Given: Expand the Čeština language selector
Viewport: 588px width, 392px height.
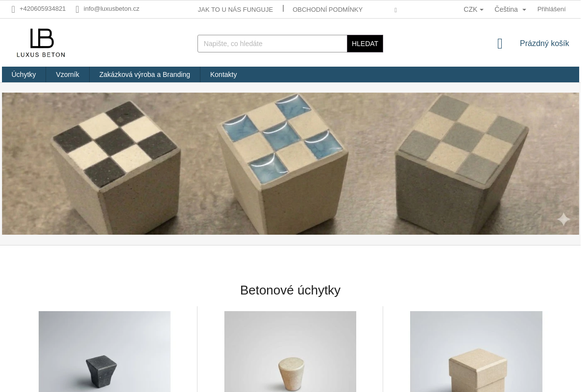Looking at the screenshot, I should 510,9.
